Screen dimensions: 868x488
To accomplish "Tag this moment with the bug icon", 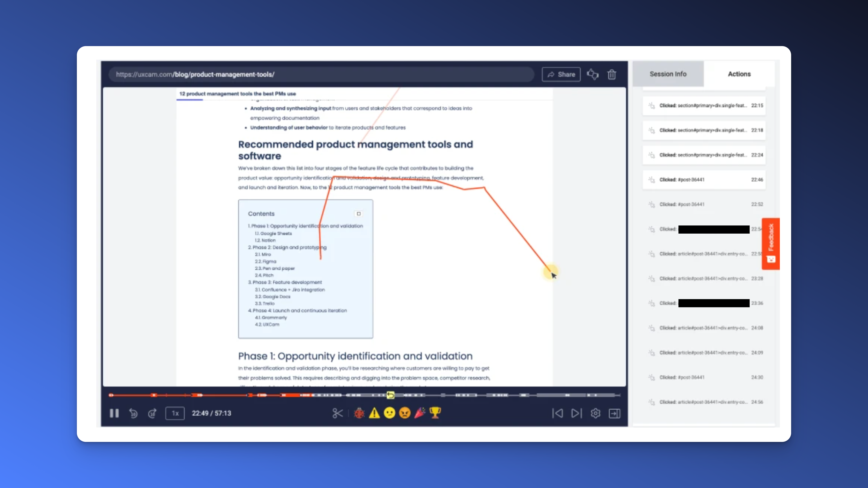I will tap(359, 413).
